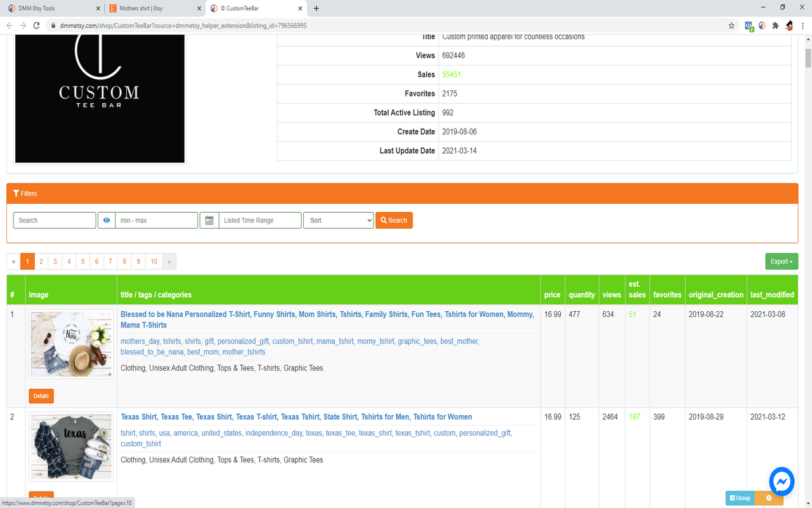Close the DMM Etsy Tools tab
The image size is (812, 508).
click(98, 8)
